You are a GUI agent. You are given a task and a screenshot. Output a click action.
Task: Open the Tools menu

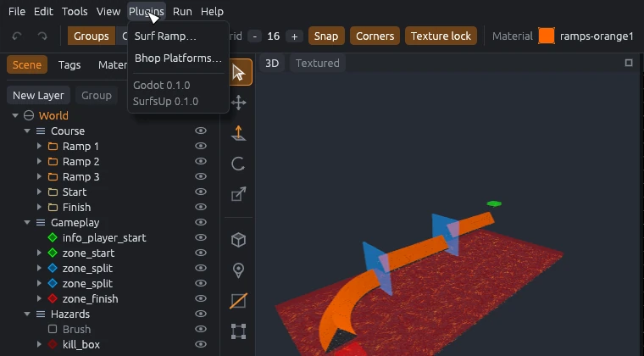pos(75,12)
